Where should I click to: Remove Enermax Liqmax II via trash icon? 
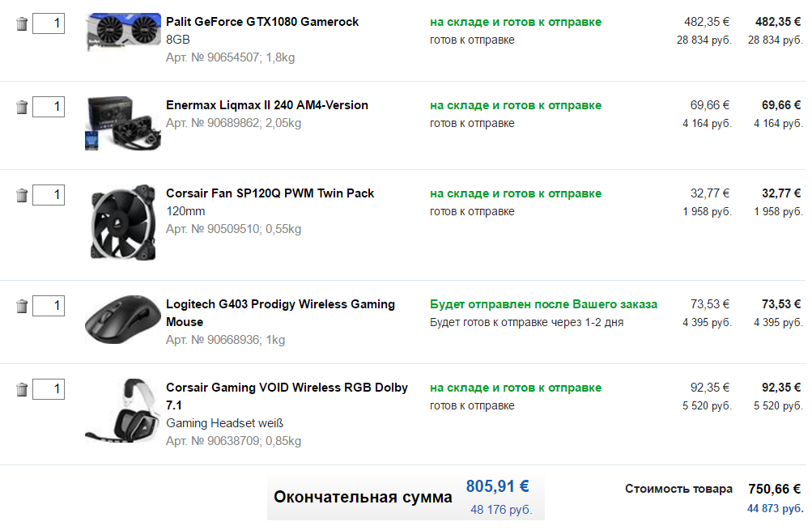(x=22, y=107)
